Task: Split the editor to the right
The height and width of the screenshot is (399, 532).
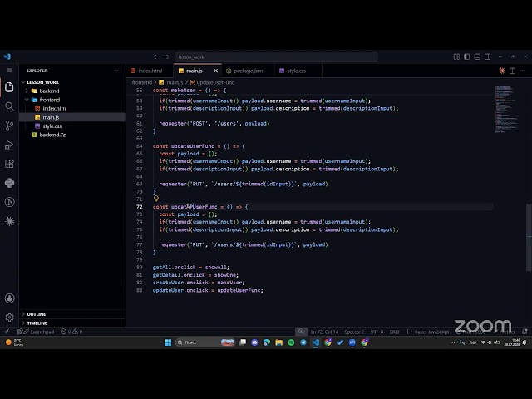Action: tap(512, 71)
